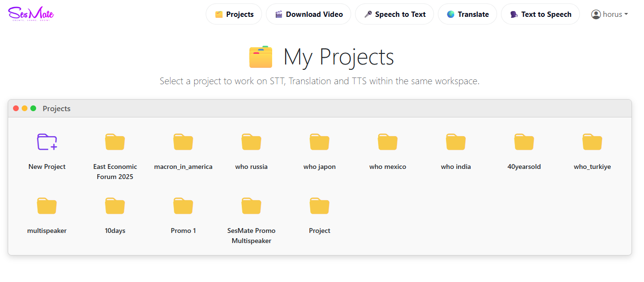Viewport: 644px width, 282px height.
Task: Go to the Speech to Text page
Action: pyautogui.click(x=394, y=14)
